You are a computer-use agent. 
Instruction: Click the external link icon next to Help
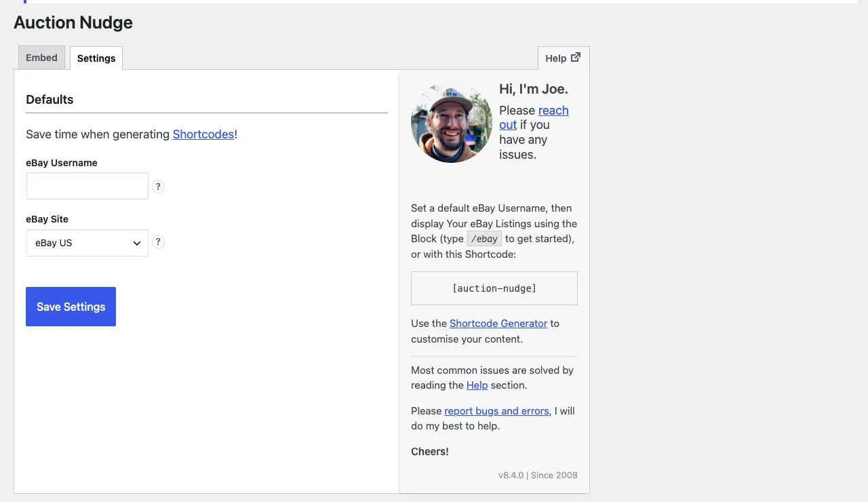point(576,58)
